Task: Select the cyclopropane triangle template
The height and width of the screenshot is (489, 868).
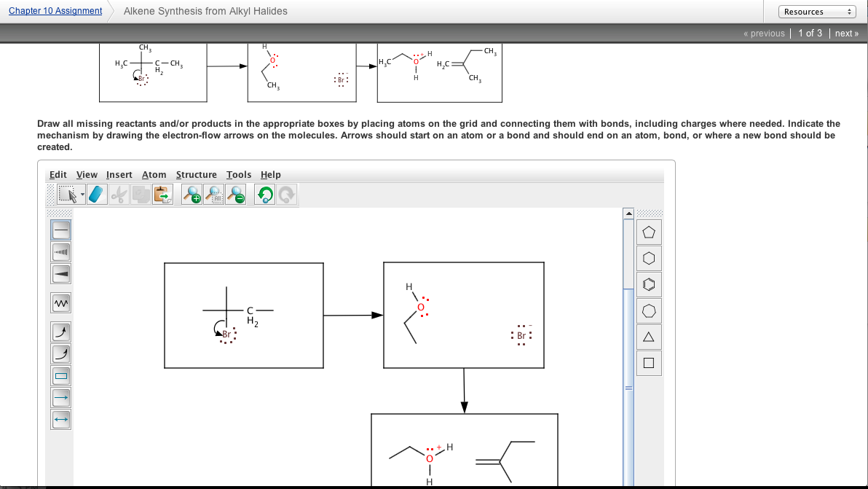Action: click(x=648, y=336)
